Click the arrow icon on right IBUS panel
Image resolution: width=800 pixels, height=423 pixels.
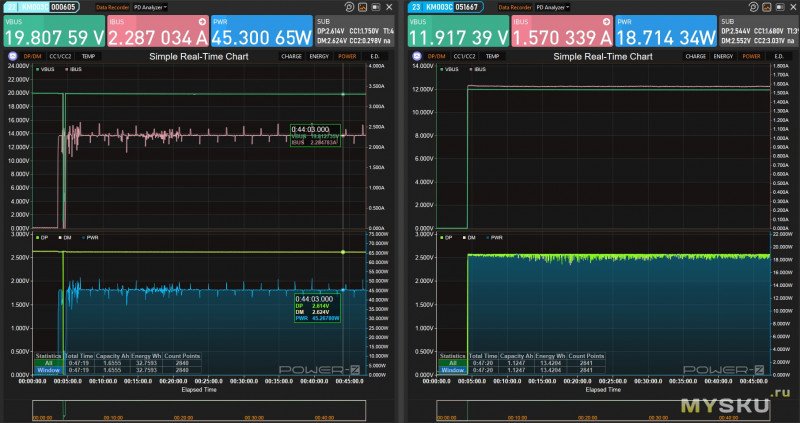[604, 20]
